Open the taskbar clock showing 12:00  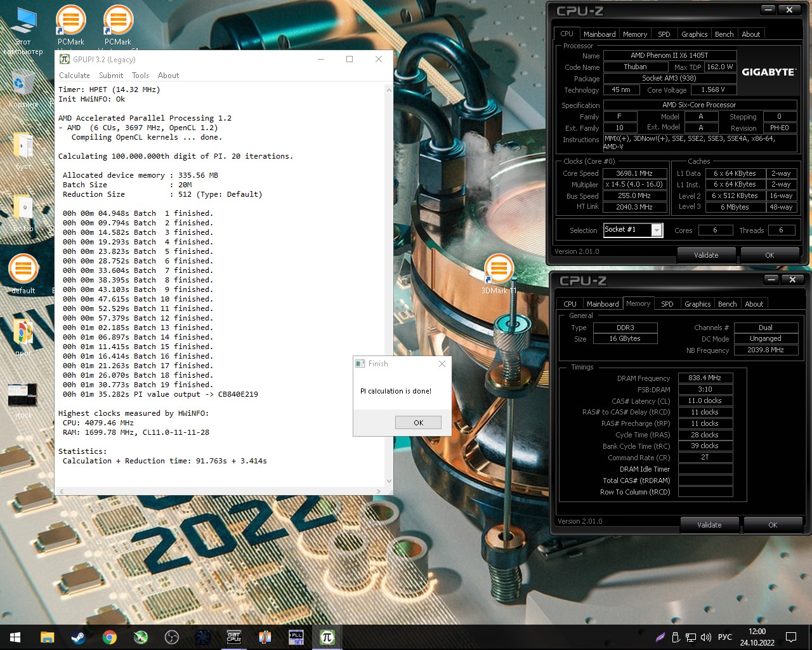pos(757,637)
